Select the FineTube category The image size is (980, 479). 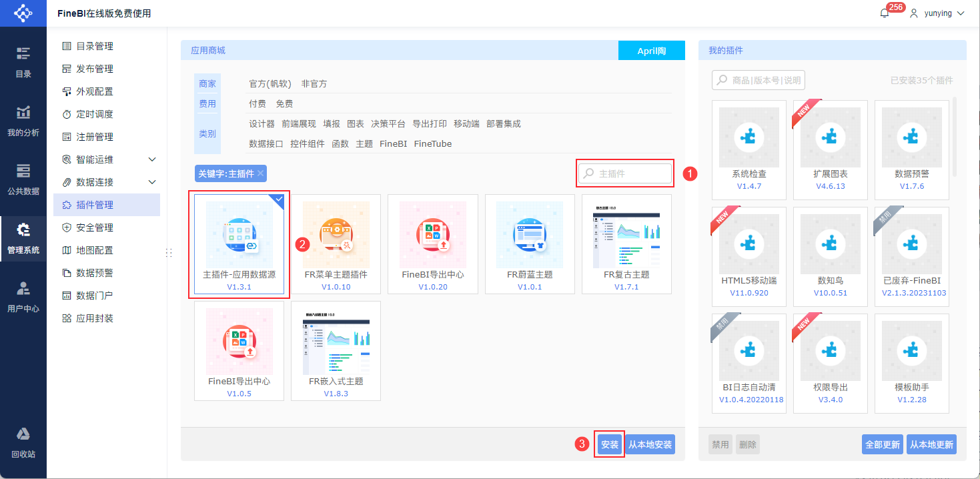[433, 144]
